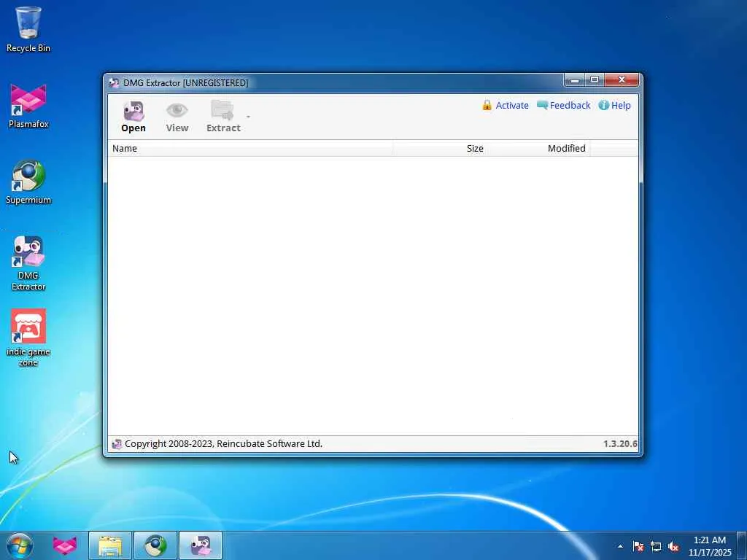Click the status bar copyright icon

pos(117,444)
